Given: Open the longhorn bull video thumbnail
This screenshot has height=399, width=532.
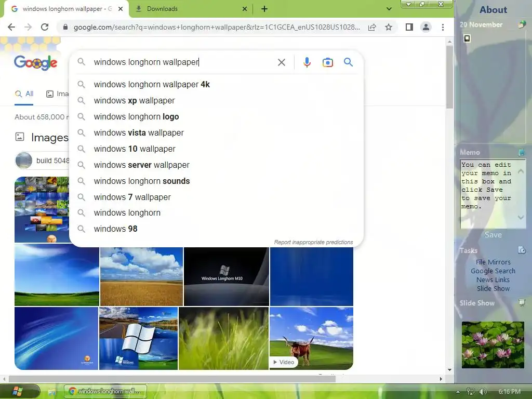Looking at the screenshot, I should coord(312,338).
